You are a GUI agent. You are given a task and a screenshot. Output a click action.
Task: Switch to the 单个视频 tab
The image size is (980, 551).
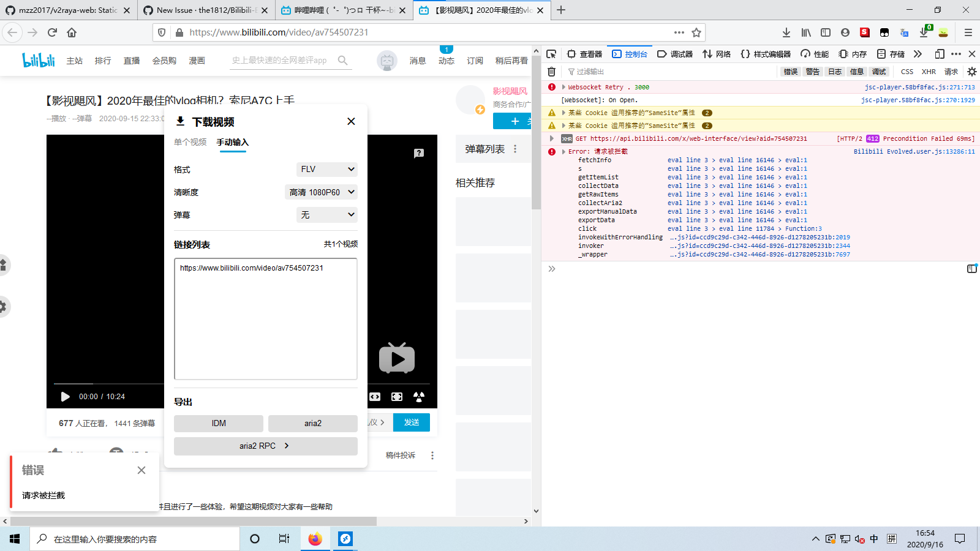point(190,142)
